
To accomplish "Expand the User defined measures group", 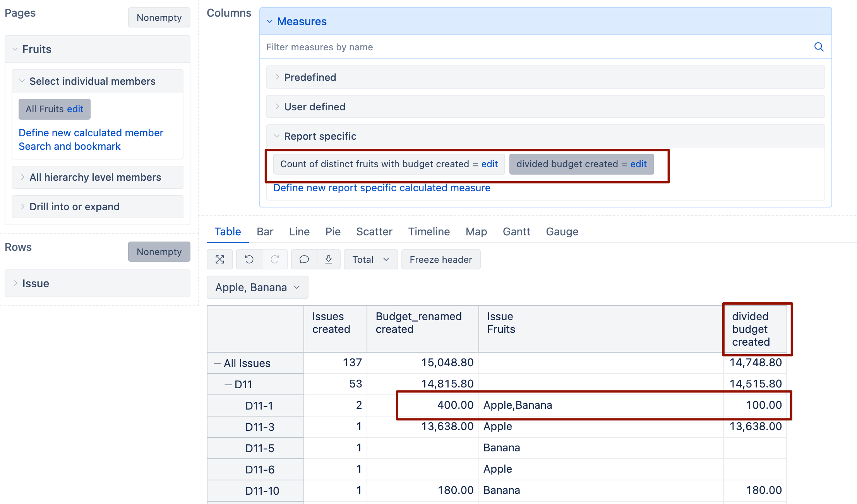I will click(x=546, y=107).
